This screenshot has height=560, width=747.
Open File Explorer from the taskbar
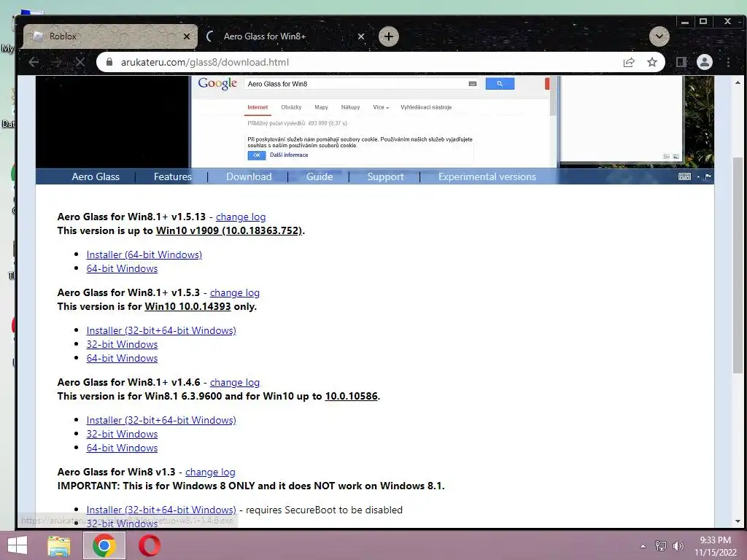(58, 545)
